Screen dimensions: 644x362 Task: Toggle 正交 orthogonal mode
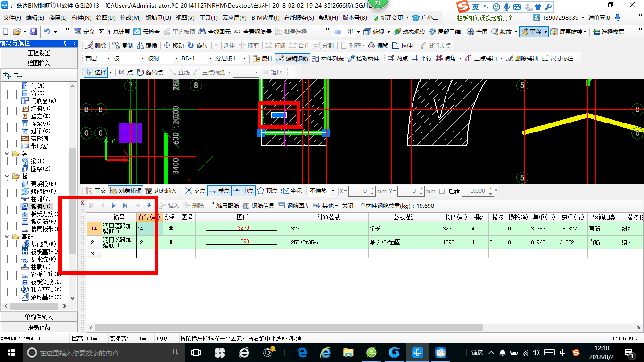tap(96, 191)
